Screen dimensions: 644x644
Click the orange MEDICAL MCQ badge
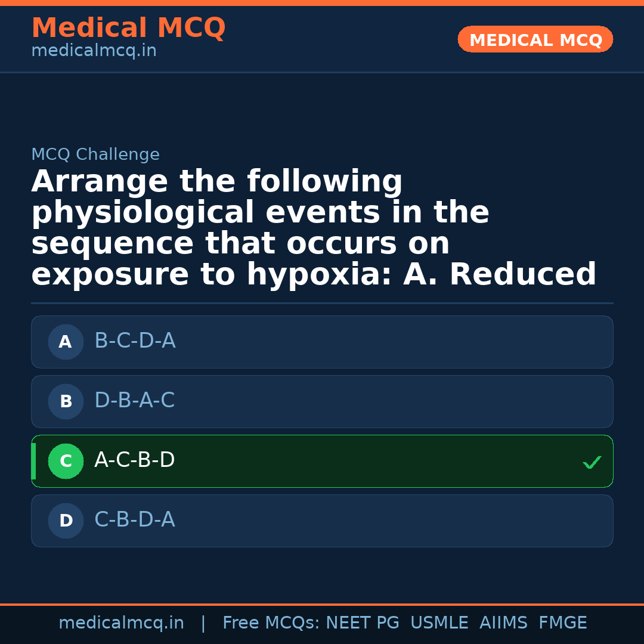point(535,39)
